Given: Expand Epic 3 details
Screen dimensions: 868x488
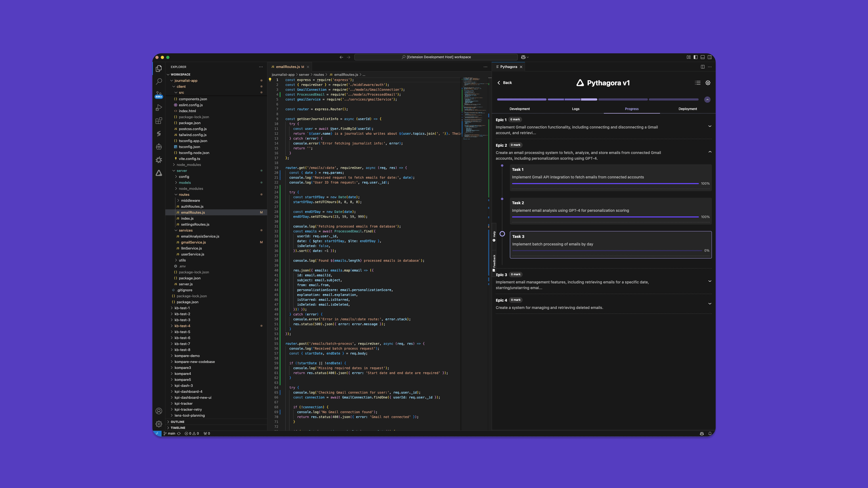Looking at the screenshot, I should click(x=710, y=281).
